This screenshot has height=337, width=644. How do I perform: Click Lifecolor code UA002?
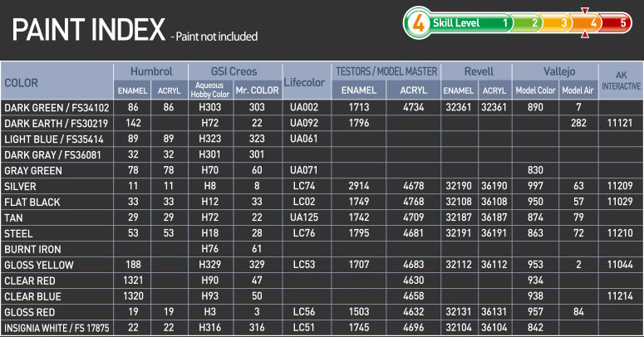[304, 107]
